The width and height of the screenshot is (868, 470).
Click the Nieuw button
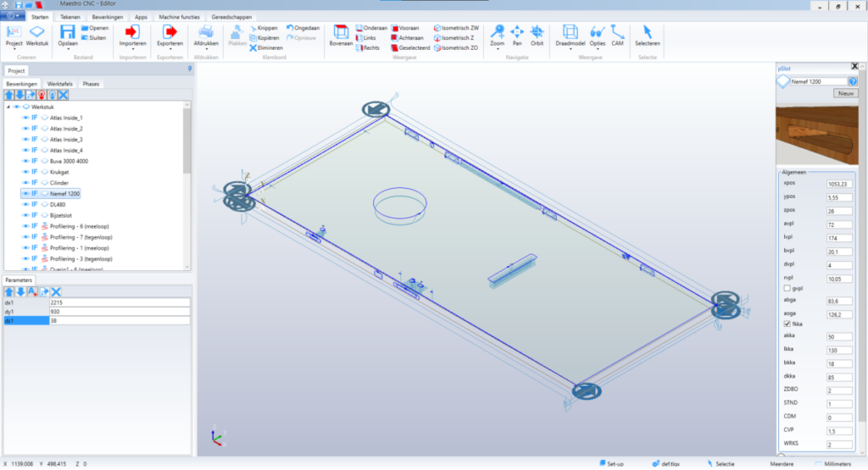(844, 93)
